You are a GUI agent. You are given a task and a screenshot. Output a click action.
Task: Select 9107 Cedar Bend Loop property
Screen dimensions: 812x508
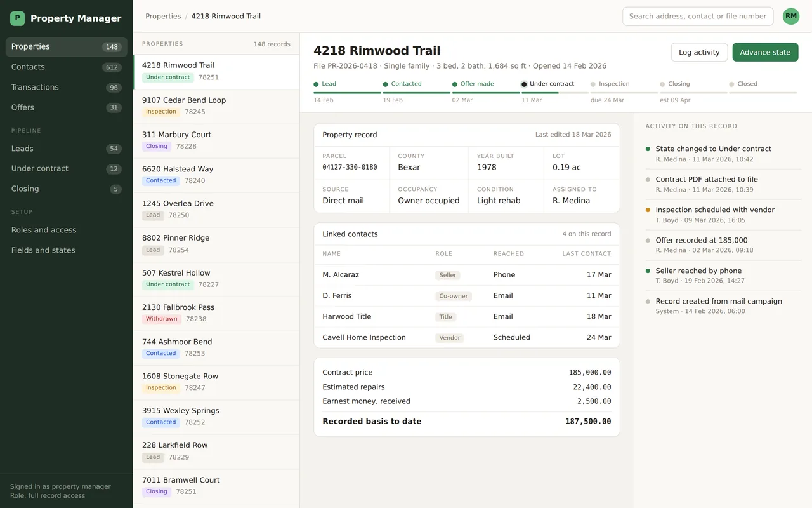click(x=216, y=106)
